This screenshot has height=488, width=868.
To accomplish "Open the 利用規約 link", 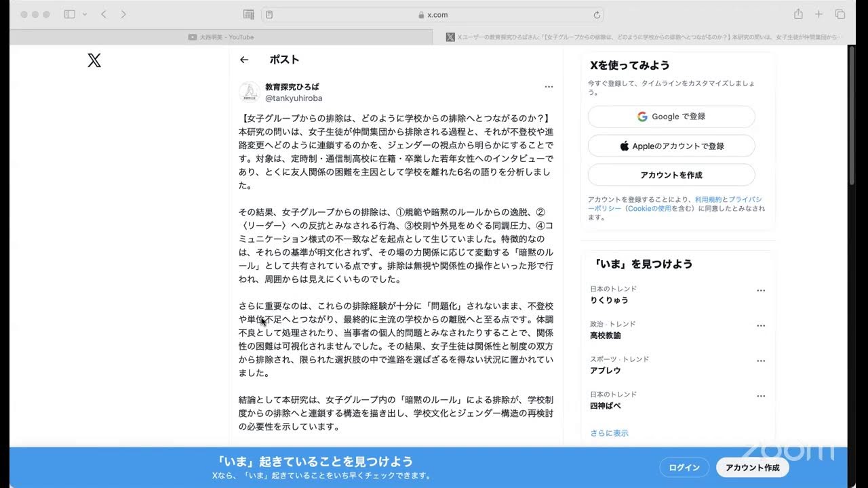I will pos(708,200).
